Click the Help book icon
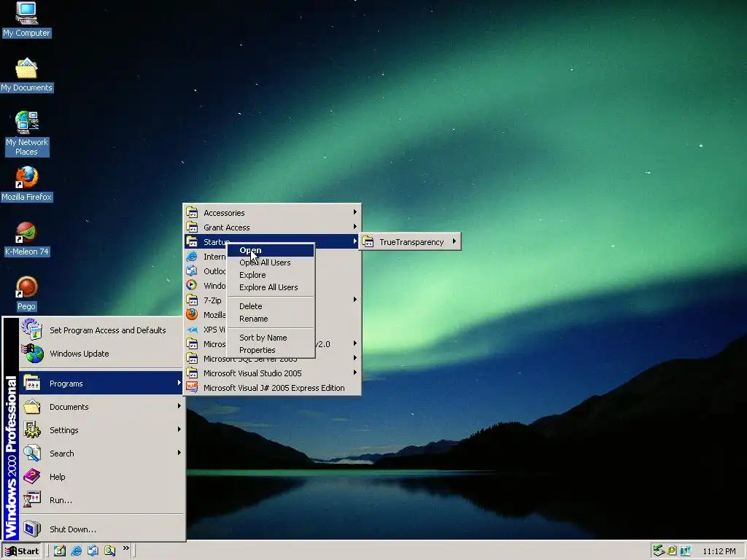747x560 pixels. pyautogui.click(x=32, y=477)
